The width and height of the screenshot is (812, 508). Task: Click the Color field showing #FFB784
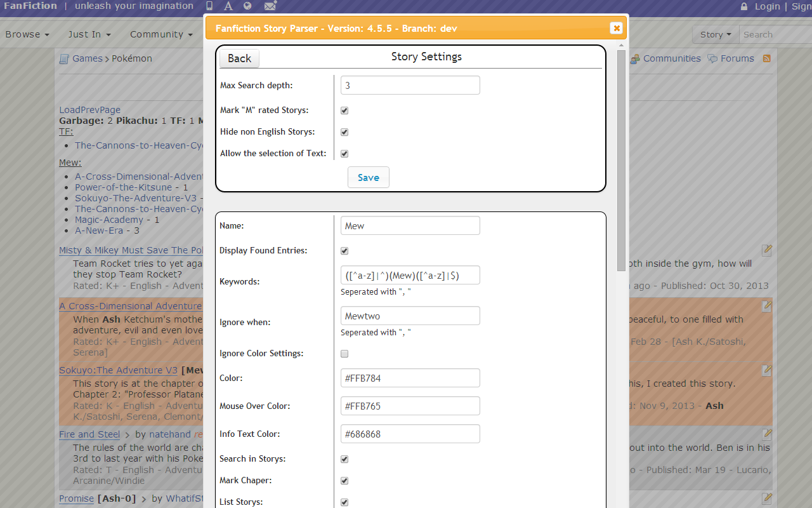(x=410, y=378)
